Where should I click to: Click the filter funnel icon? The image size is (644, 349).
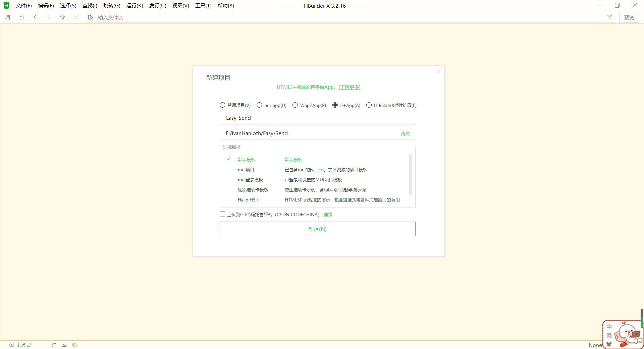(x=609, y=17)
